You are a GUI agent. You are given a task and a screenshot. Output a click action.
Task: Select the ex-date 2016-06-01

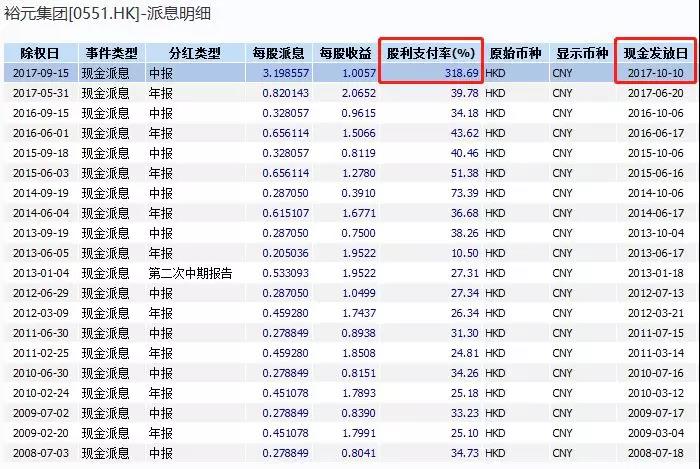41,133
